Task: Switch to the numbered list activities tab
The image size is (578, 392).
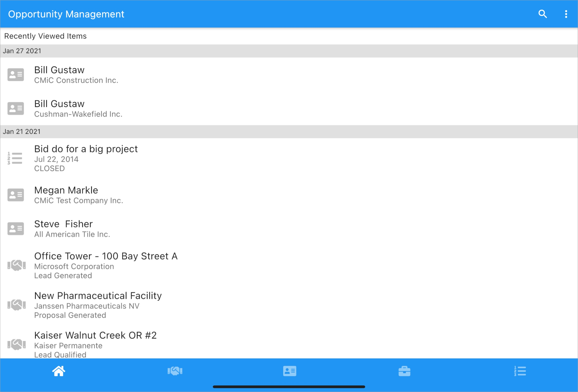Action: pos(520,371)
